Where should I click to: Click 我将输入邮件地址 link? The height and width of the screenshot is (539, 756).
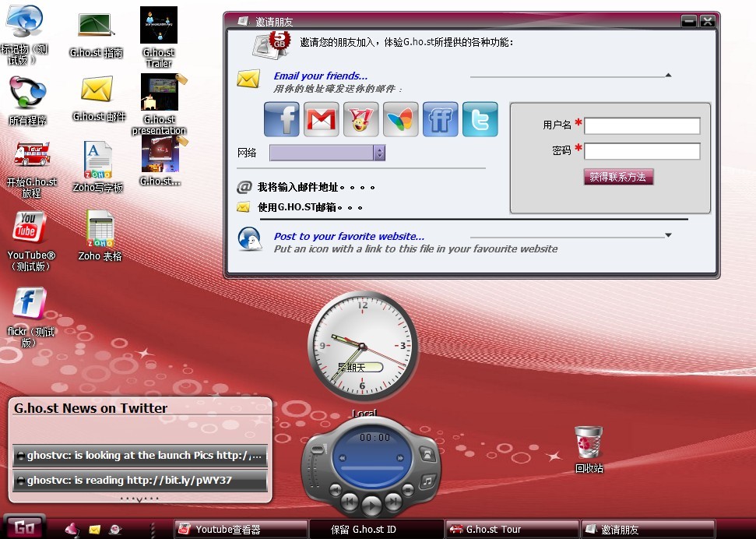316,188
